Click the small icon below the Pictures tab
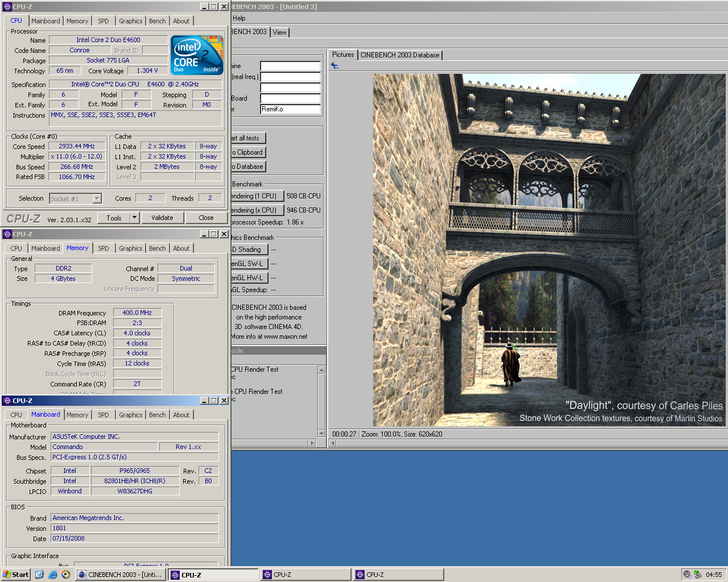The height and width of the screenshot is (582, 728). [334, 66]
